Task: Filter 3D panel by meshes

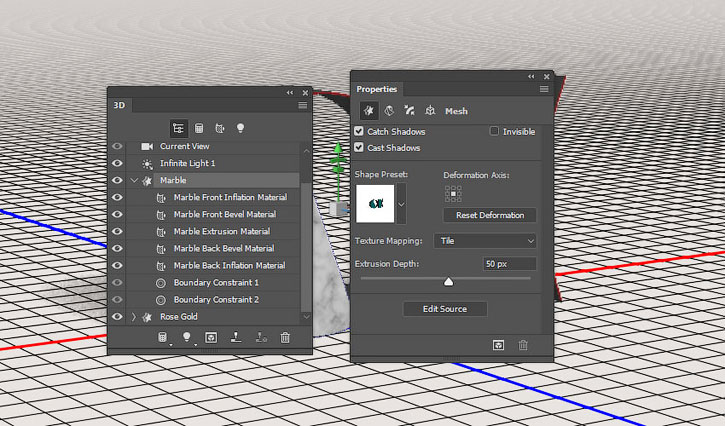Action: pos(199,128)
